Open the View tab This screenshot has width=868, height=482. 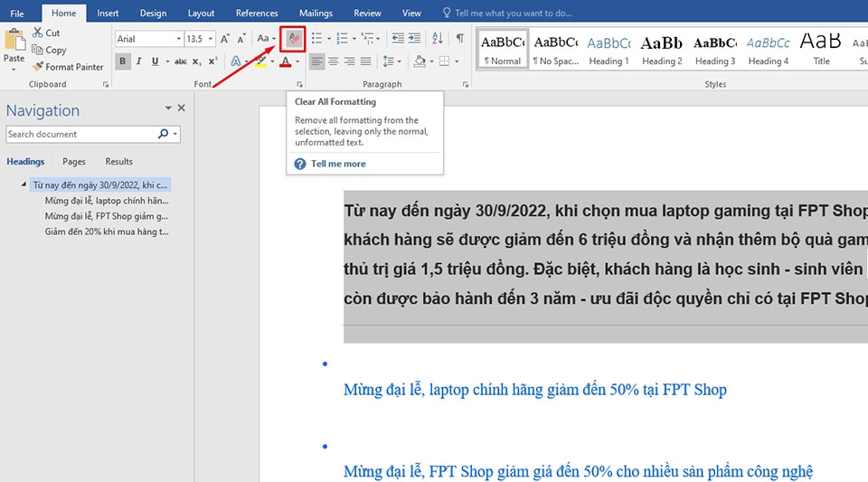click(x=411, y=14)
